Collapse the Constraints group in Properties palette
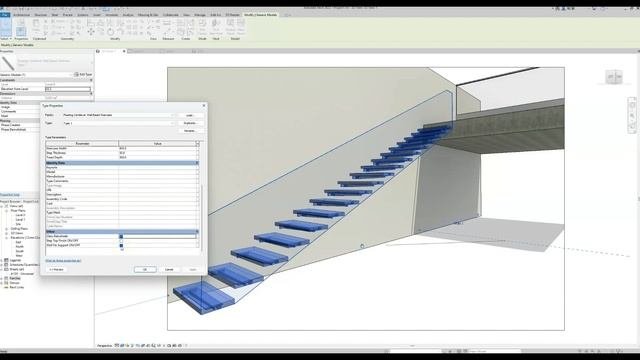 pos(91,80)
